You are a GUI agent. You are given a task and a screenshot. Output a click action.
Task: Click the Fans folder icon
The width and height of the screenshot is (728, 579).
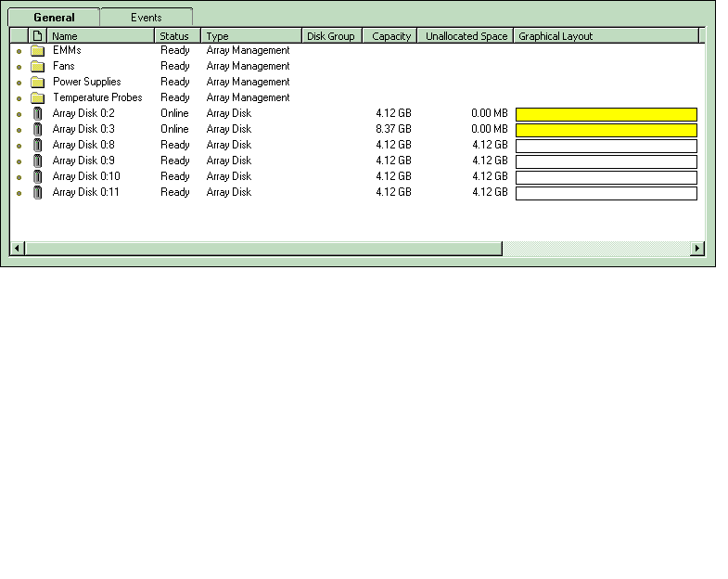(37, 67)
